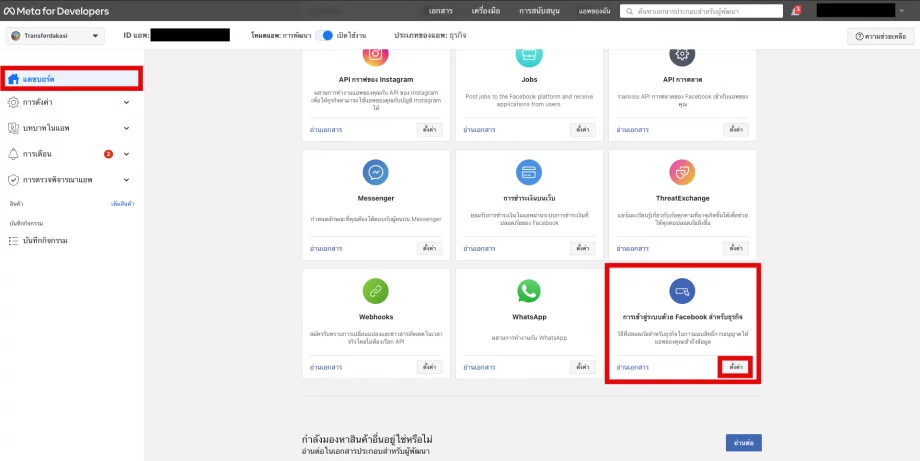Image resolution: width=920 pixels, height=461 pixels.
Task: Open the ความช่วยเหลือ help button
Action: [x=881, y=36]
